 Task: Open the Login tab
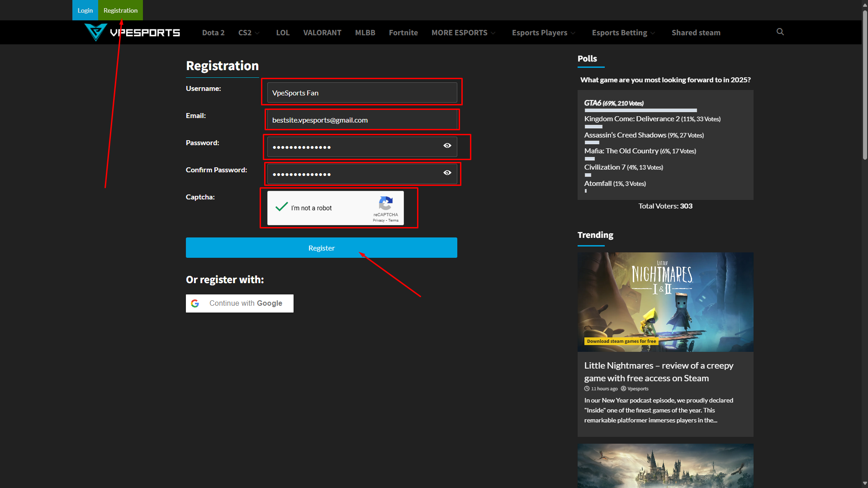pos(85,10)
